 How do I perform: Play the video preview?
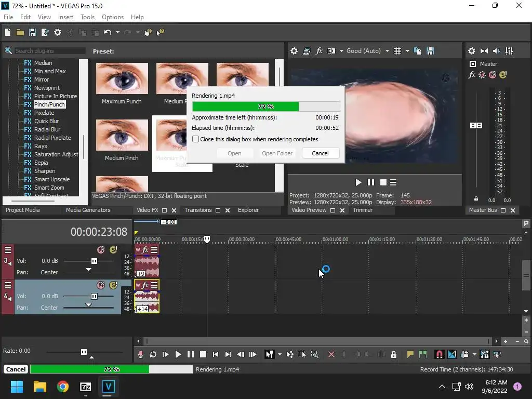point(358,182)
